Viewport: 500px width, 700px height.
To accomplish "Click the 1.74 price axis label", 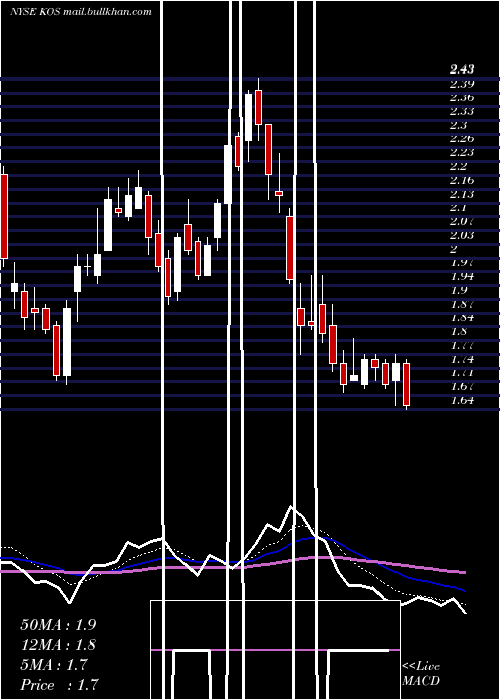I will (x=462, y=358).
